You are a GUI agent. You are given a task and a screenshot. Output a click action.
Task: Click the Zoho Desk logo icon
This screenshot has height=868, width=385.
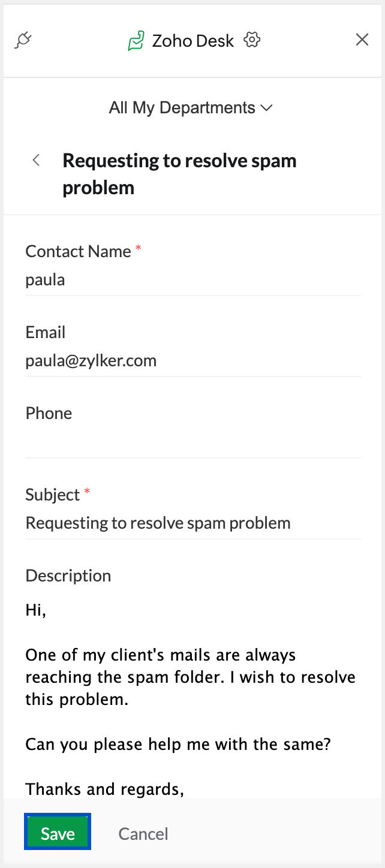pyautogui.click(x=136, y=41)
